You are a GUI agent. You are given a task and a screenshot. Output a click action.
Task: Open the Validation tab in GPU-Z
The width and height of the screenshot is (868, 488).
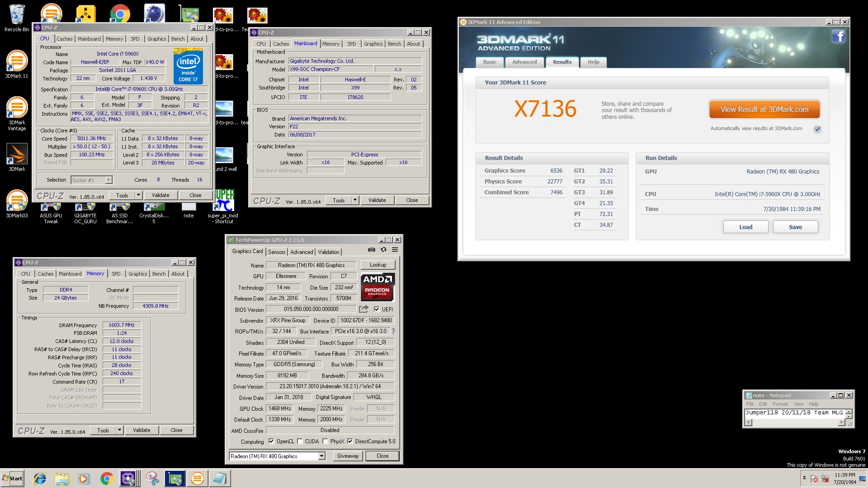329,252
